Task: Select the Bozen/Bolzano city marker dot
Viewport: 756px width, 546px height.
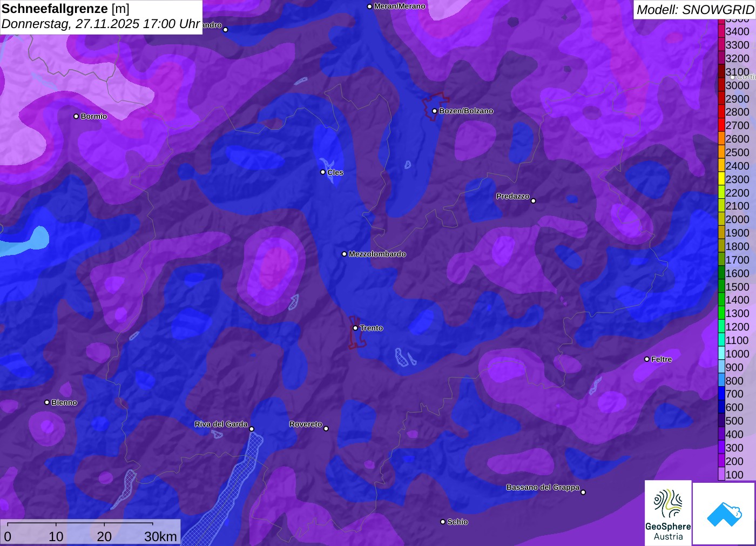Action: 435,111
